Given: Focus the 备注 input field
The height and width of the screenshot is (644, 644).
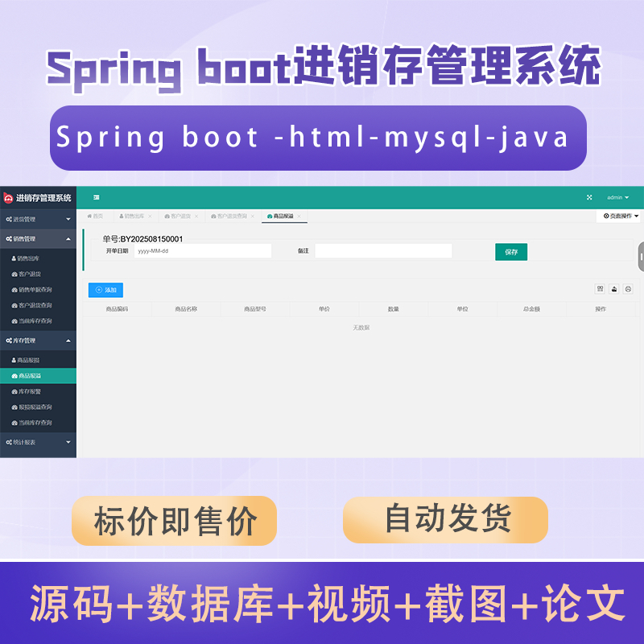Looking at the screenshot, I should click(x=383, y=251).
